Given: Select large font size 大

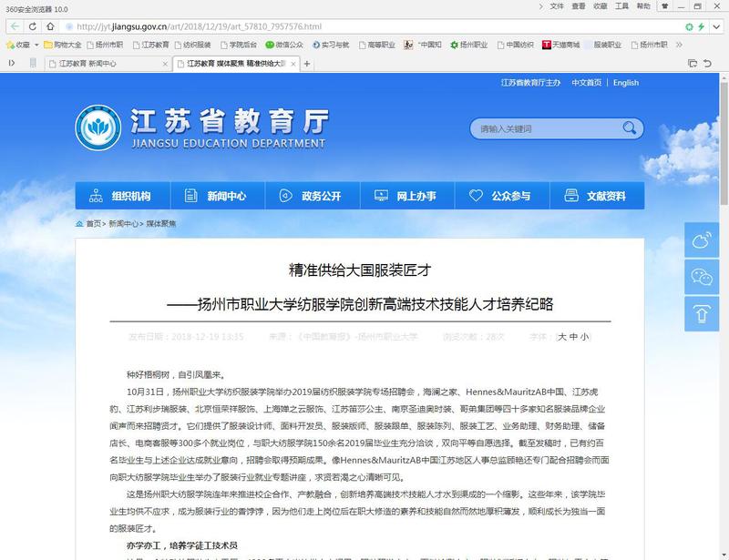Looking at the screenshot, I should [562, 336].
